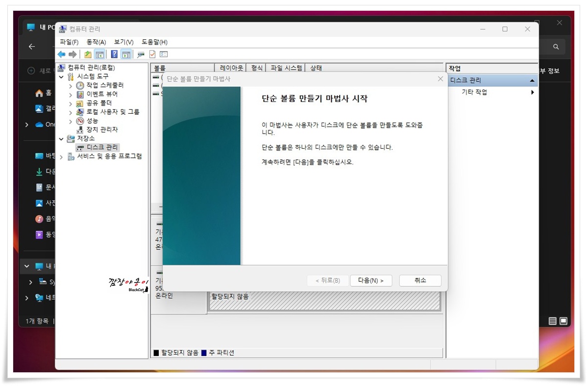This screenshot has width=588, height=386.
Task: Select 저장소 in the tree
Action: click(86, 138)
